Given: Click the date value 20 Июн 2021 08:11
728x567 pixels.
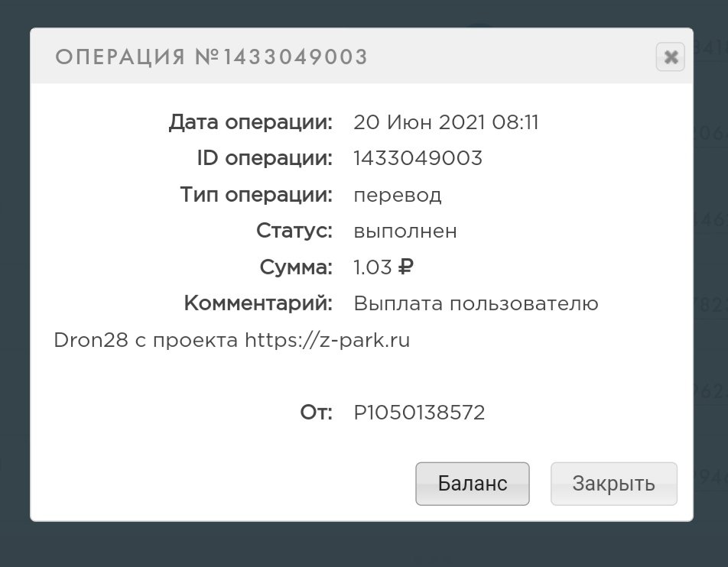Looking at the screenshot, I should point(446,122).
